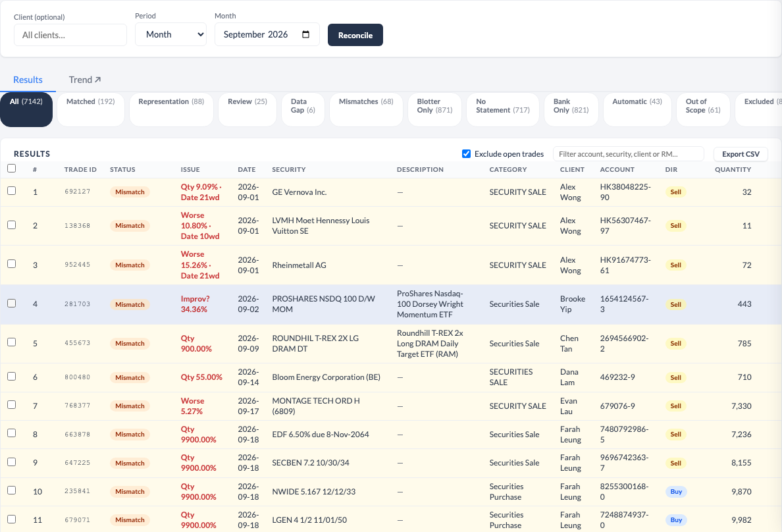This screenshot has width=782, height=532.
Task: Click the Qty 900.00% issue text
Action: [x=196, y=343]
